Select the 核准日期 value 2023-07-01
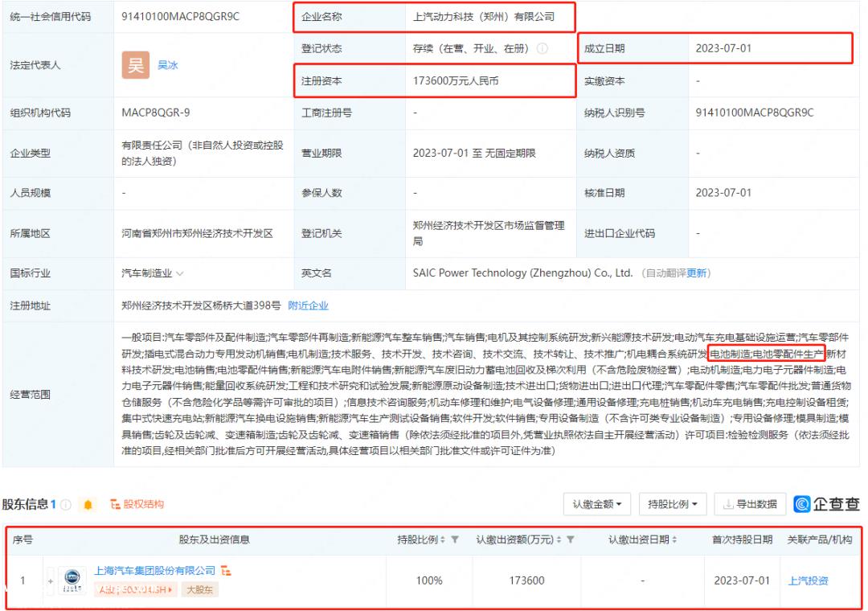 723,193
